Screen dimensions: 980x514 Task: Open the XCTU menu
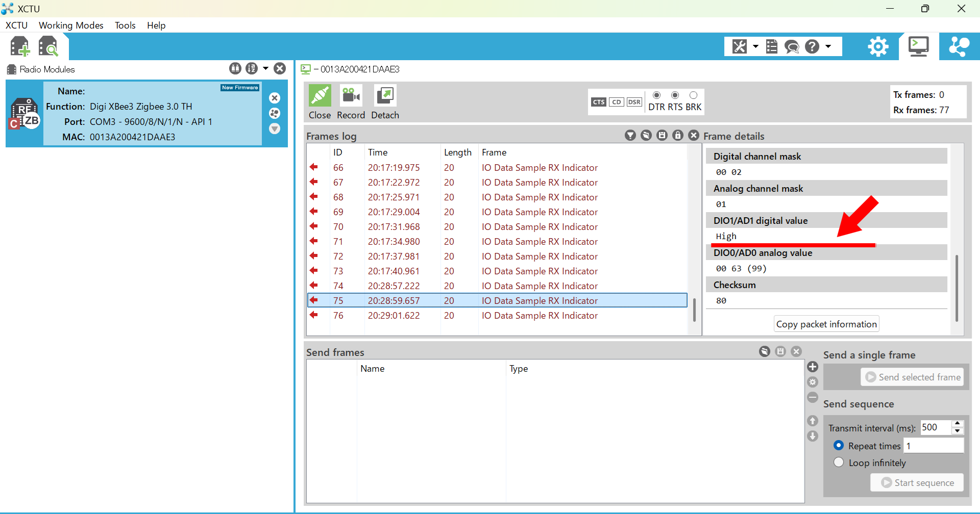pos(16,25)
